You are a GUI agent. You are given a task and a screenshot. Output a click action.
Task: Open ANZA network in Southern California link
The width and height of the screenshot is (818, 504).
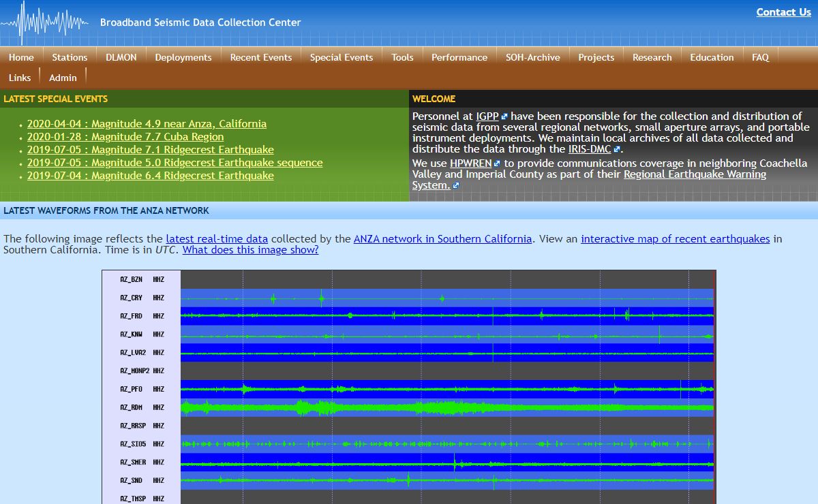coord(442,239)
